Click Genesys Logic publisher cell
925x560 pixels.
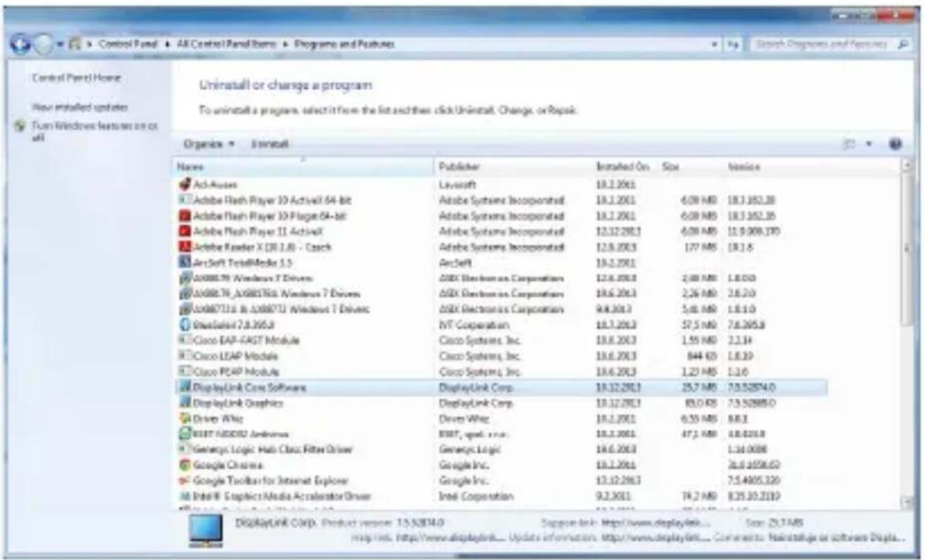pos(470,449)
